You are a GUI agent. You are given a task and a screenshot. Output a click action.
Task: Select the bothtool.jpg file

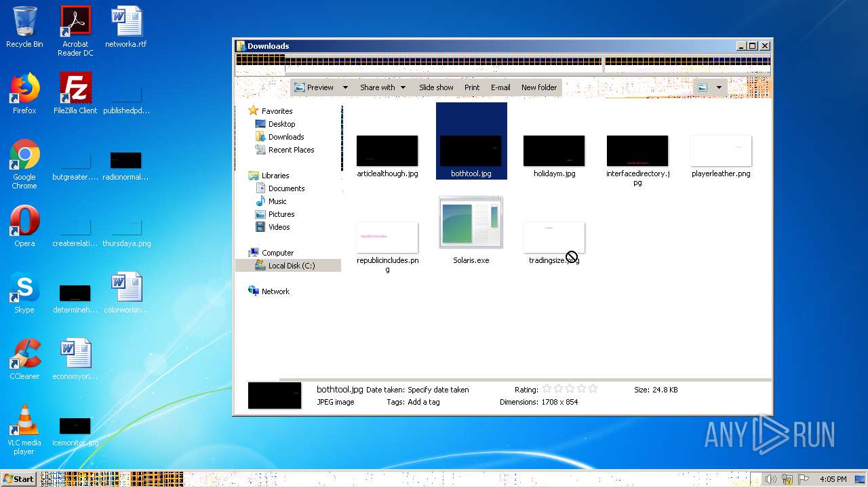471,141
